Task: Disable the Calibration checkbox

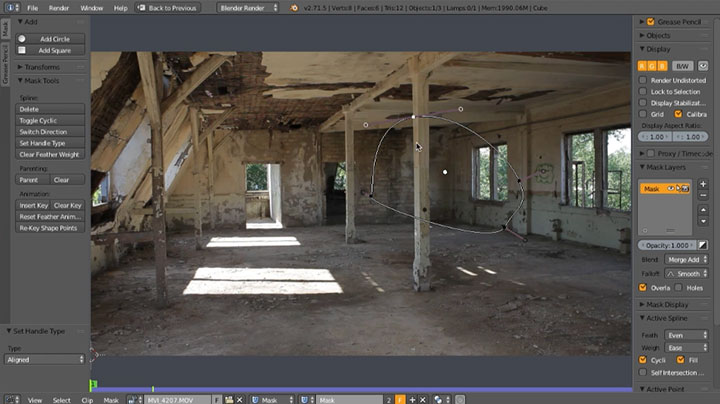Action: coord(678,114)
